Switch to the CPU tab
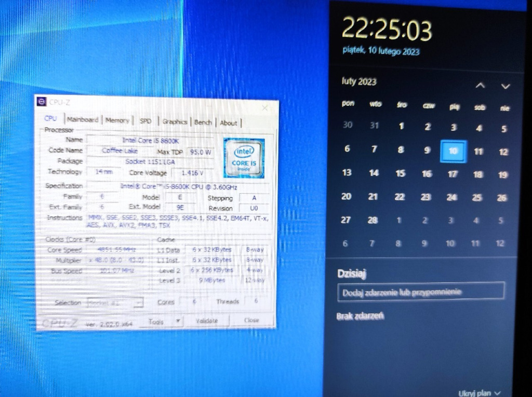Screen dimensions: 532x397 pyautogui.click(x=50, y=118)
